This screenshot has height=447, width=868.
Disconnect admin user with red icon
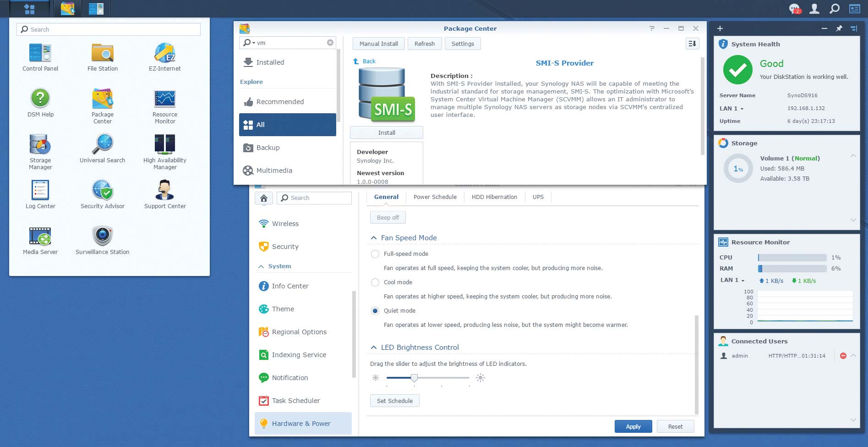point(843,356)
